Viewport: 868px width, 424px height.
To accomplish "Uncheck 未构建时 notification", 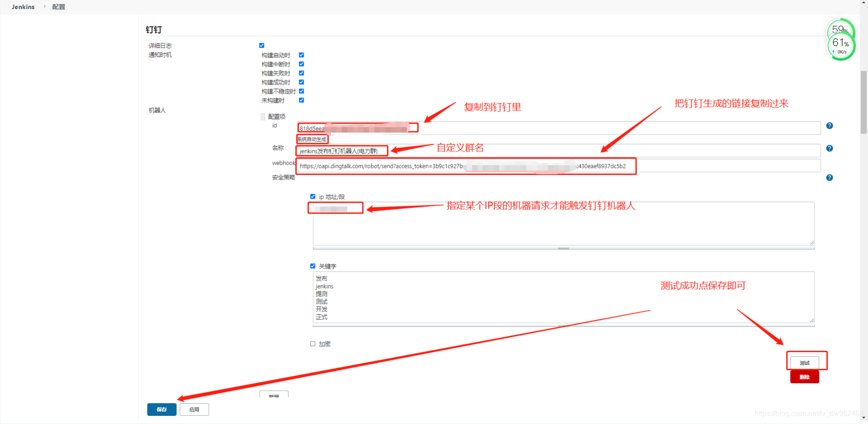I will [302, 100].
